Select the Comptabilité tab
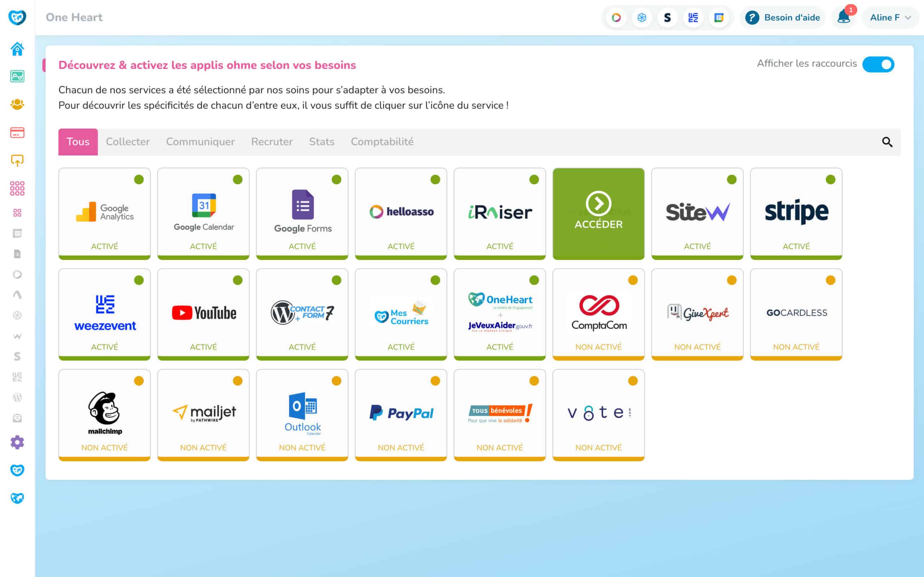The width and height of the screenshot is (924, 577). coord(382,142)
